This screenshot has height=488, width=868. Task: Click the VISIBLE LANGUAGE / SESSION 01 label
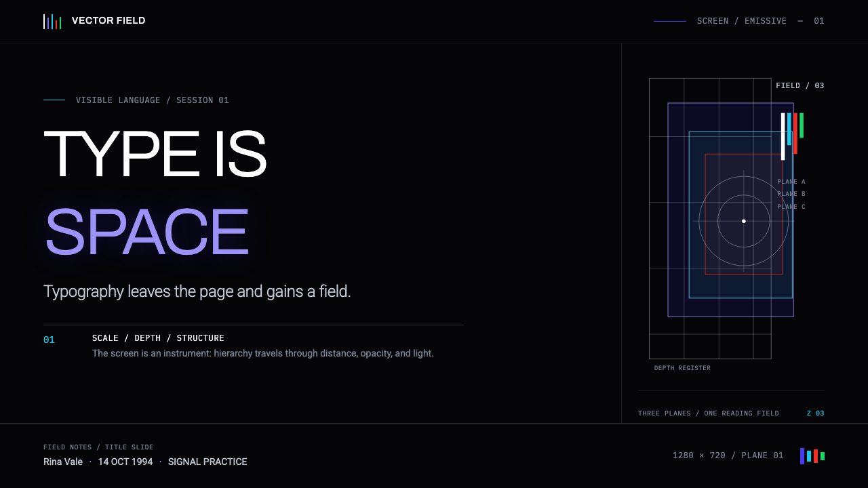coord(153,100)
